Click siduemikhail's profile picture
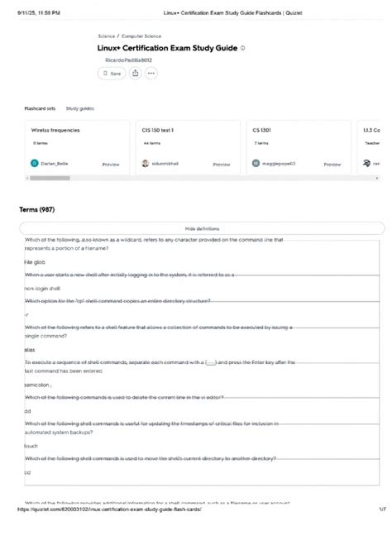 145,163
